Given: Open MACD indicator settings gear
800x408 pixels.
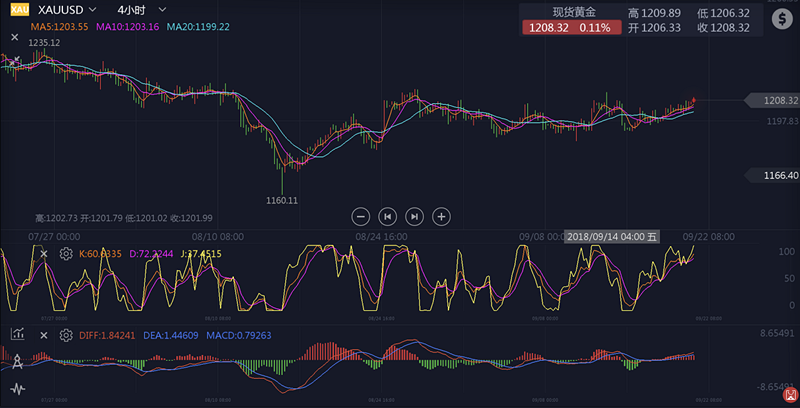Looking at the screenshot, I should pyautogui.click(x=66, y=335).
